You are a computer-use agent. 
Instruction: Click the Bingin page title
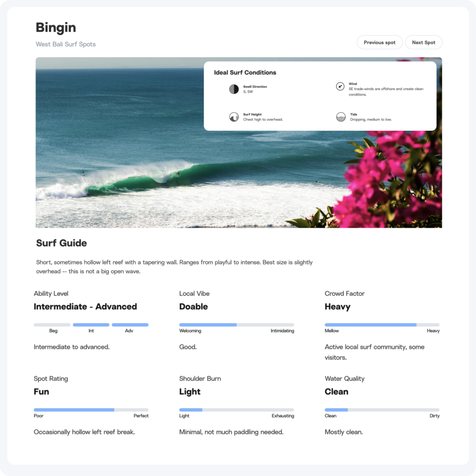56,27
